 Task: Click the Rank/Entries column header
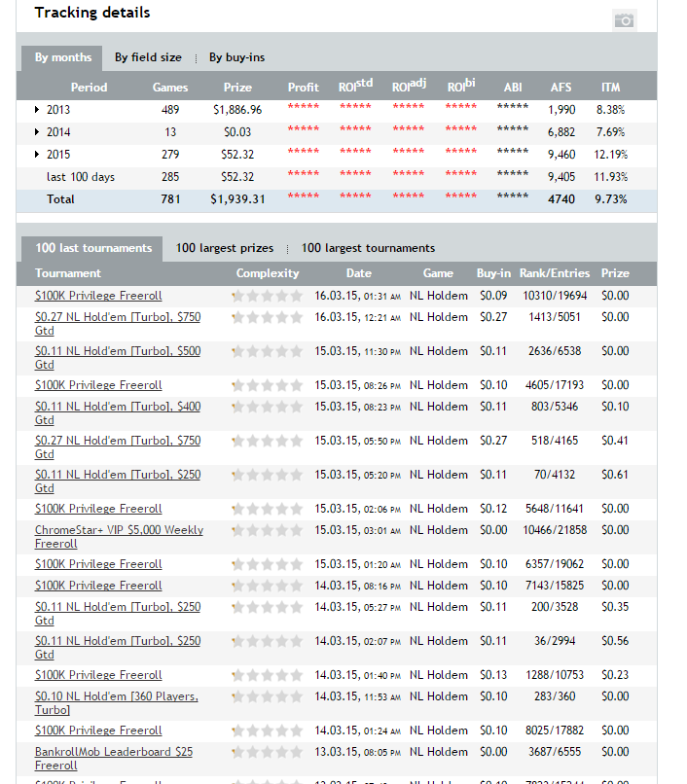pos(555,273)
